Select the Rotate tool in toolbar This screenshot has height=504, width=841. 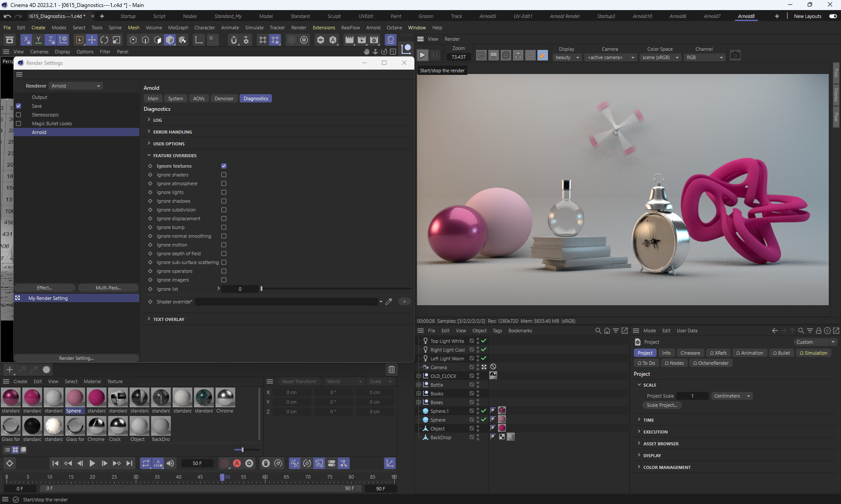(104, 40)
